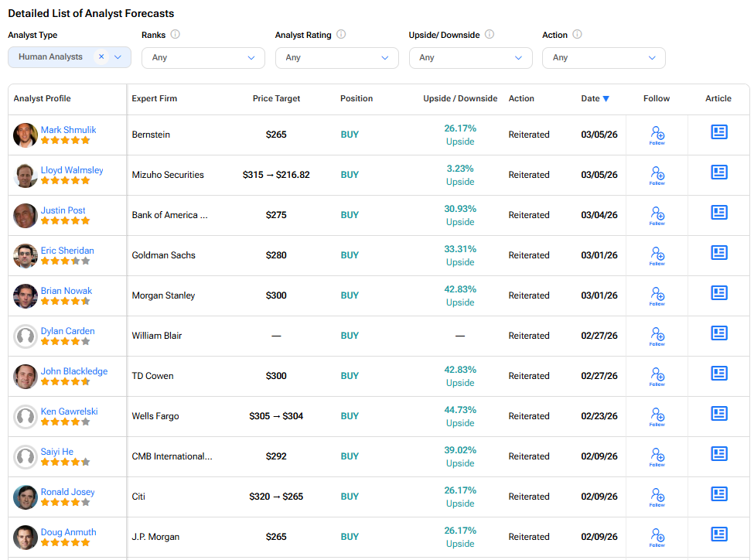Follow analyst Mark Shmulik
Viewport: 754px width, 560px height.
pos(657,135)
